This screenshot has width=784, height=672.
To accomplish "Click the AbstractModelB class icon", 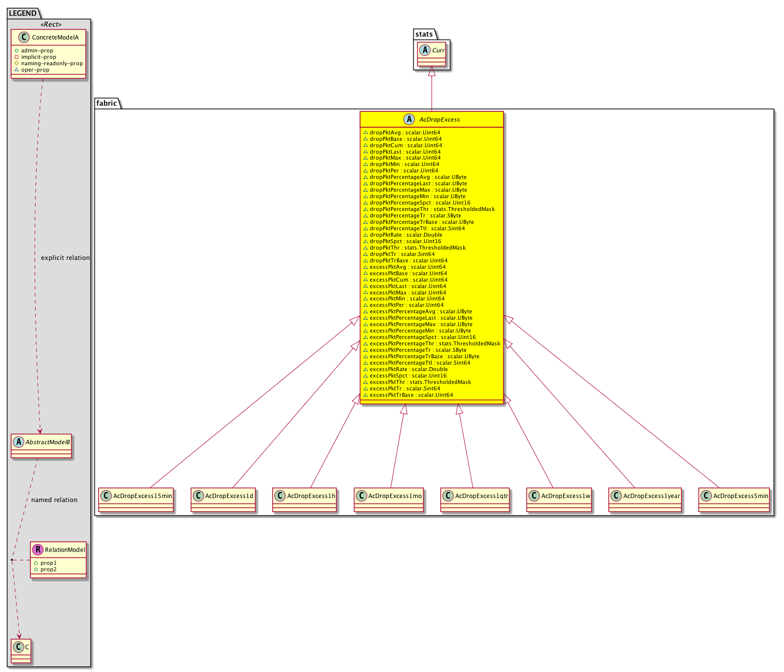I will point(18,442).
